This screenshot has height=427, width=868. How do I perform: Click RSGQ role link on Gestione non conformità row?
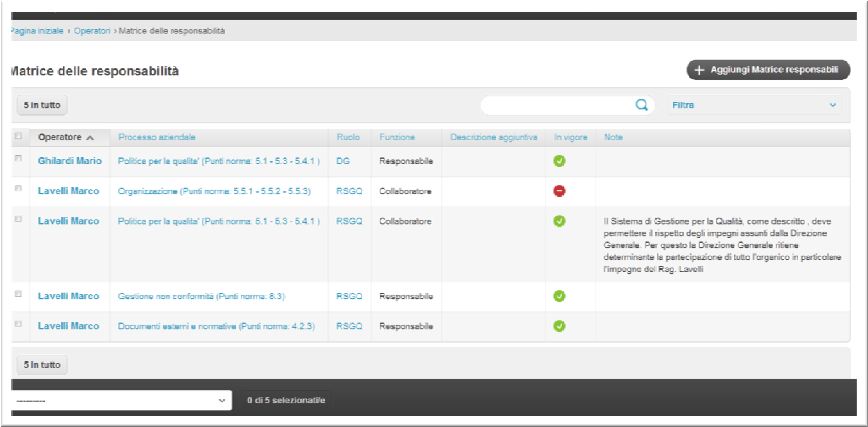coord(349,297)
